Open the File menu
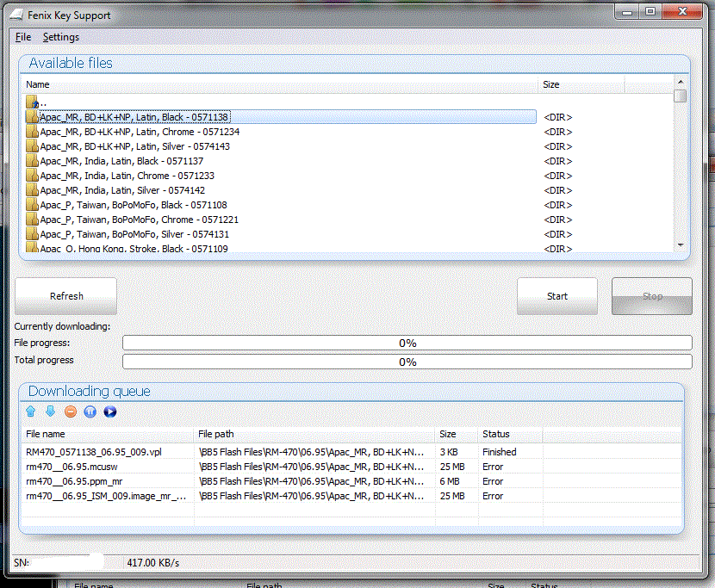The height and width of the screenshot is (588, 715). point(22,37)
